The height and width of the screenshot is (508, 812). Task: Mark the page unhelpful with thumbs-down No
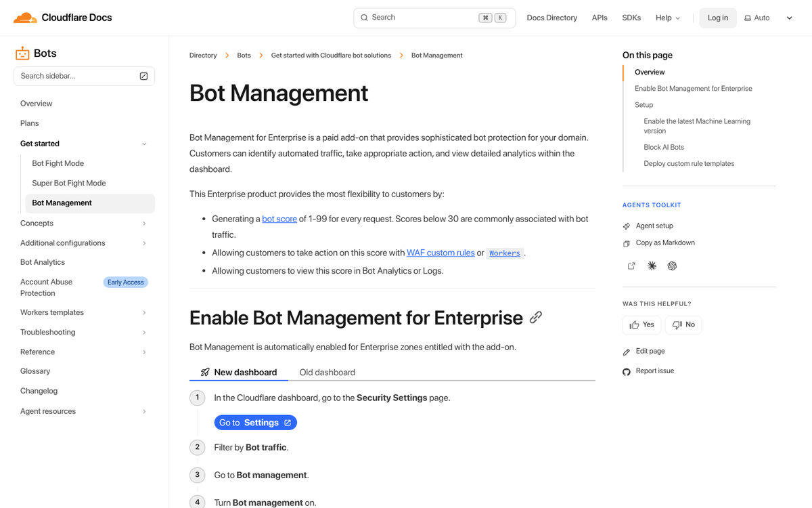point(683,324)
